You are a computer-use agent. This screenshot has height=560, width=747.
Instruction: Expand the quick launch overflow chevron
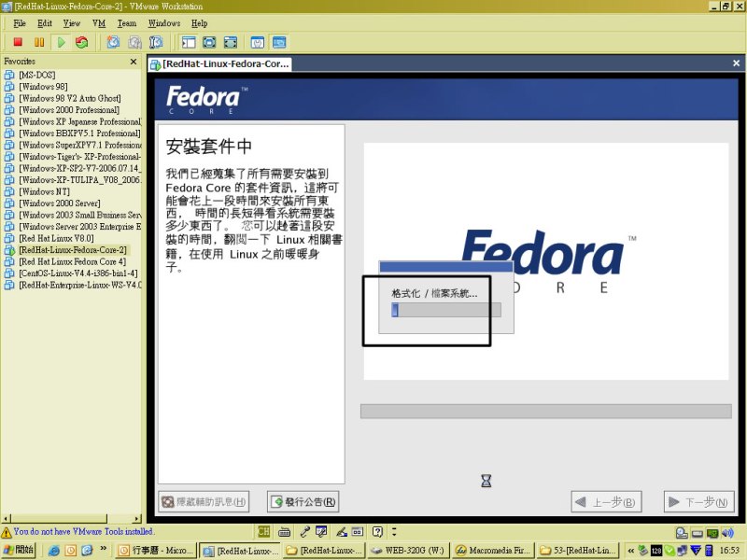coord(104,549)
